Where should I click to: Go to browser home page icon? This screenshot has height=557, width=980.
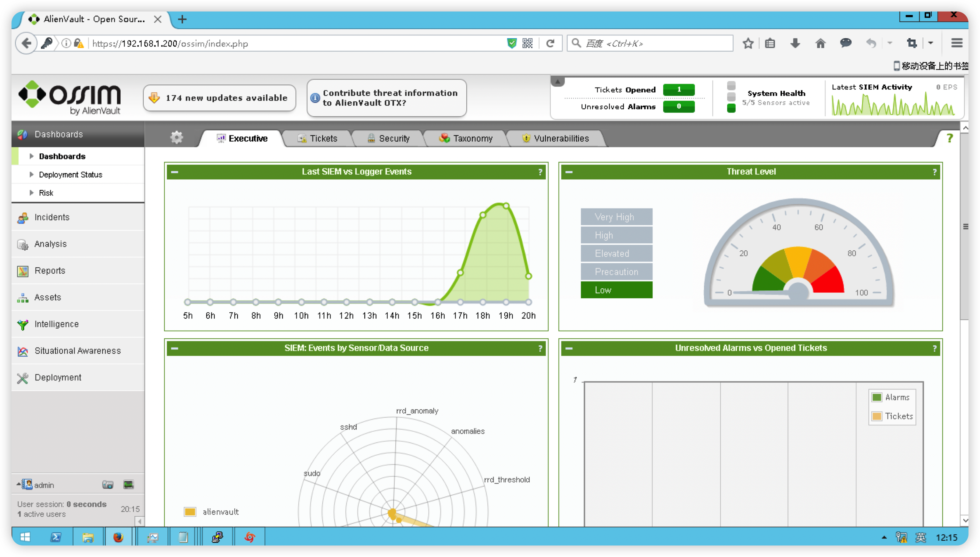(x=820, y=43)
